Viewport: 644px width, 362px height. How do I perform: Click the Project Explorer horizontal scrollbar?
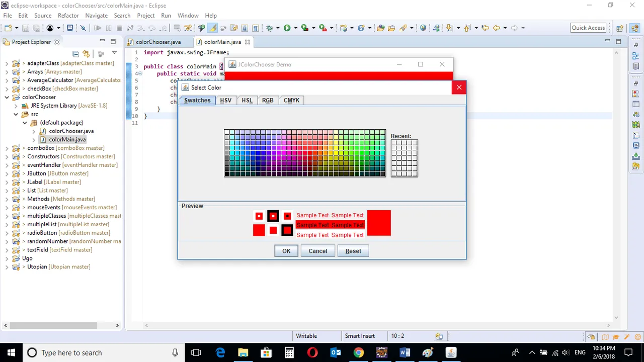click(x=52, y=325)
